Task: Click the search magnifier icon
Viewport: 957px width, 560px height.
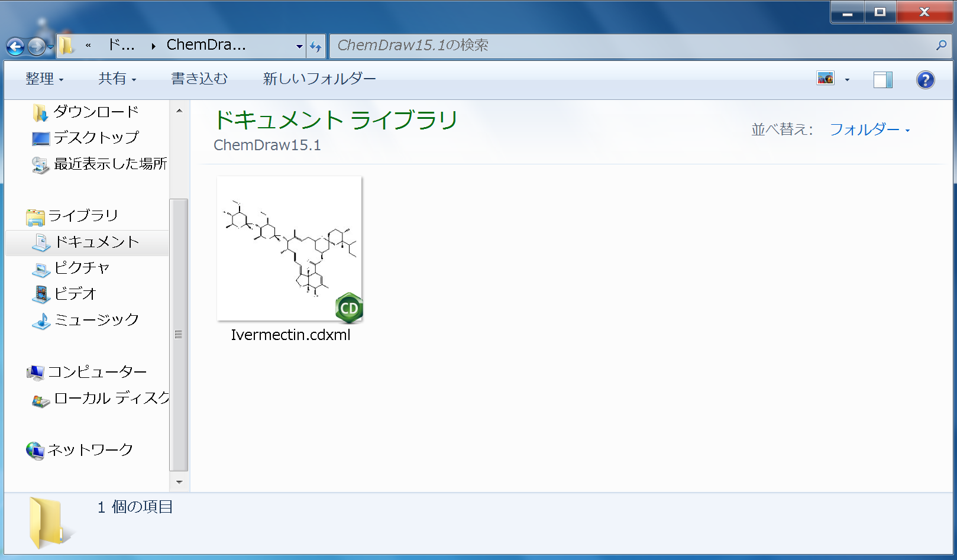Action: point(941,45)
